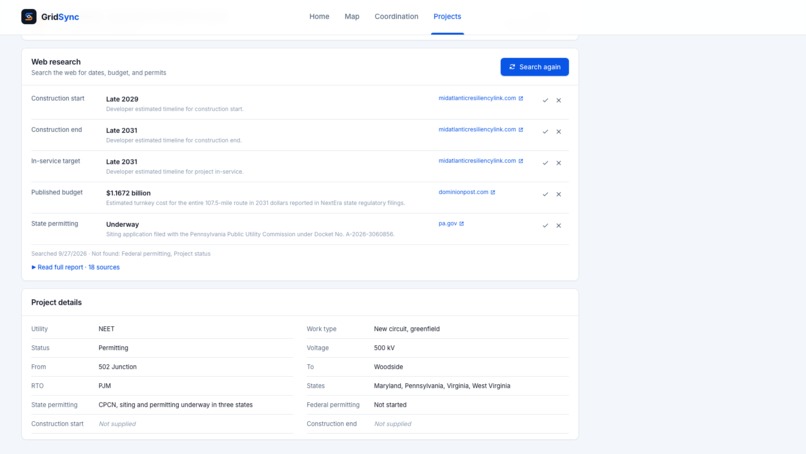Click the GridSync brand name
Viewport: 806px width, 454px height.
click(60, 17)
